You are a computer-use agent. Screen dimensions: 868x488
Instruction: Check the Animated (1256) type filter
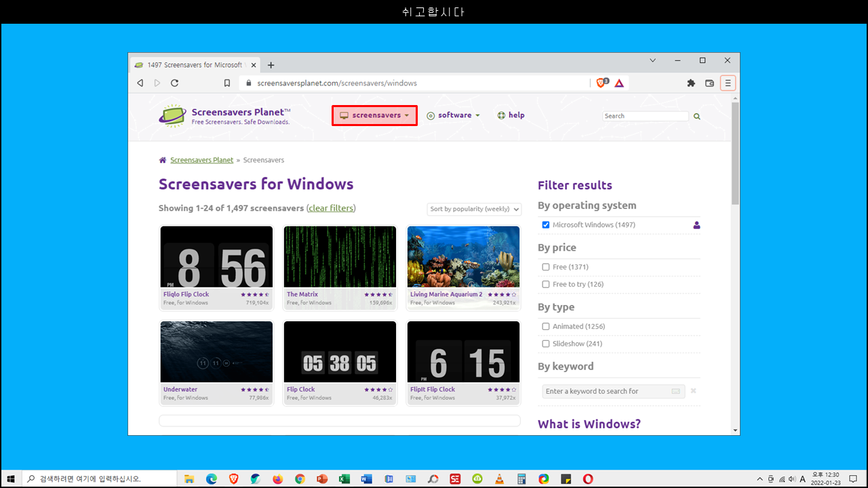click(546, 327)
